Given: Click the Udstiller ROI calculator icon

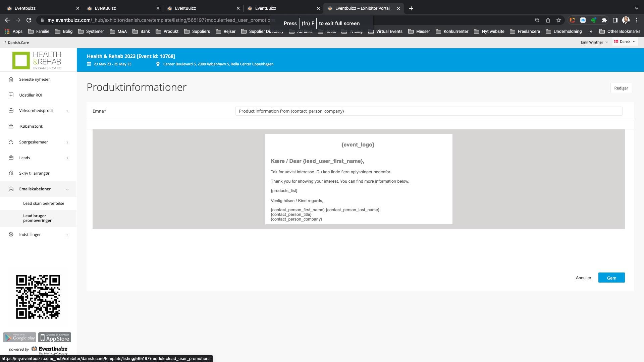Looking at the screenshot, I should tap(11, 95).
